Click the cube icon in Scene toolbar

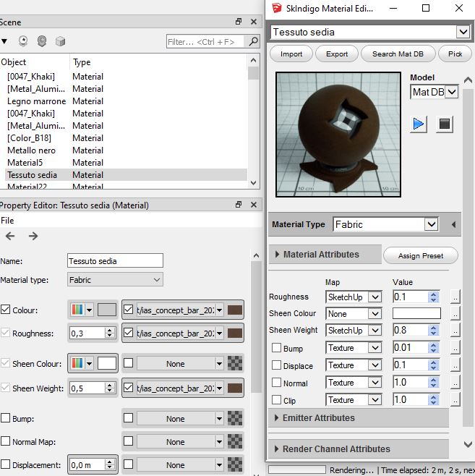(61, 41)
